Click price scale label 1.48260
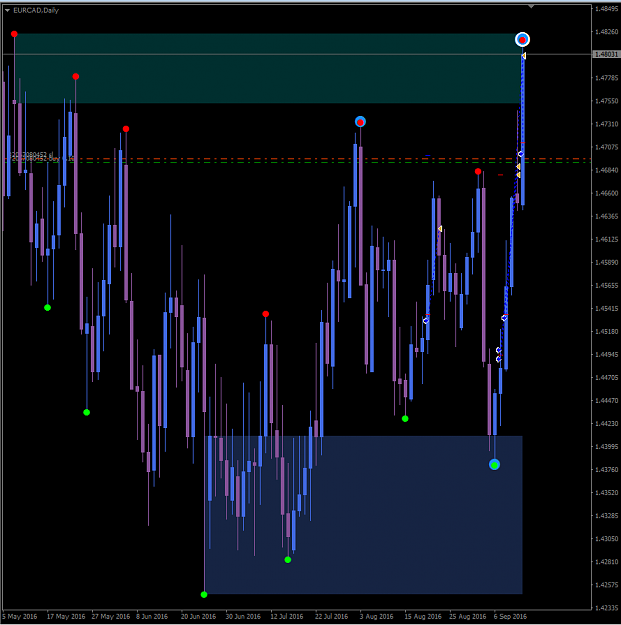621x625 pixels. 606,31
